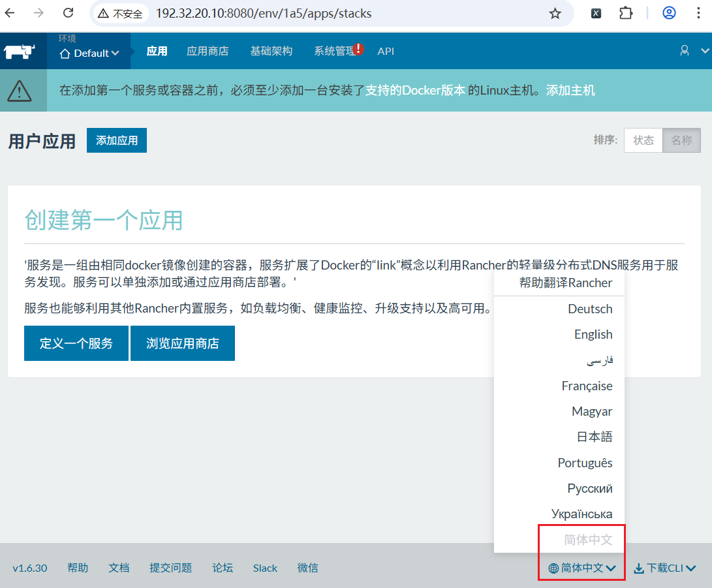Screen dimensions: 712x588
Task: Click the 添加主机 link
Action: pos(570,90)
